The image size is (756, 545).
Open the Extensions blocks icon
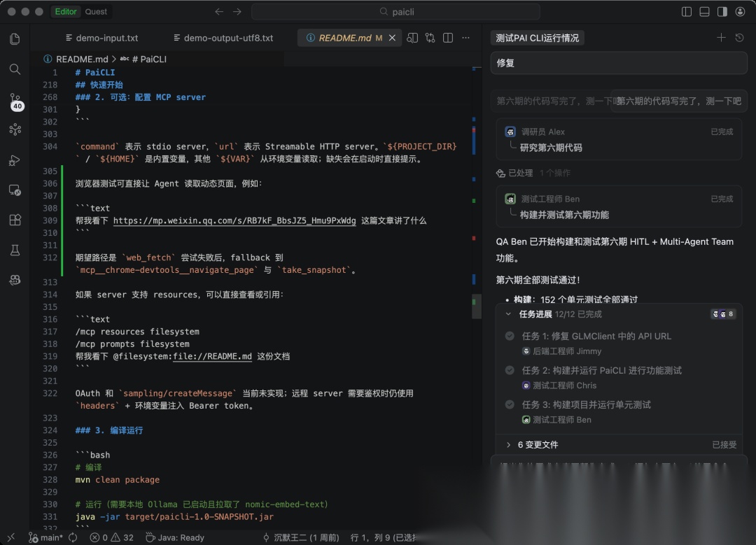[x=15, y=220]
